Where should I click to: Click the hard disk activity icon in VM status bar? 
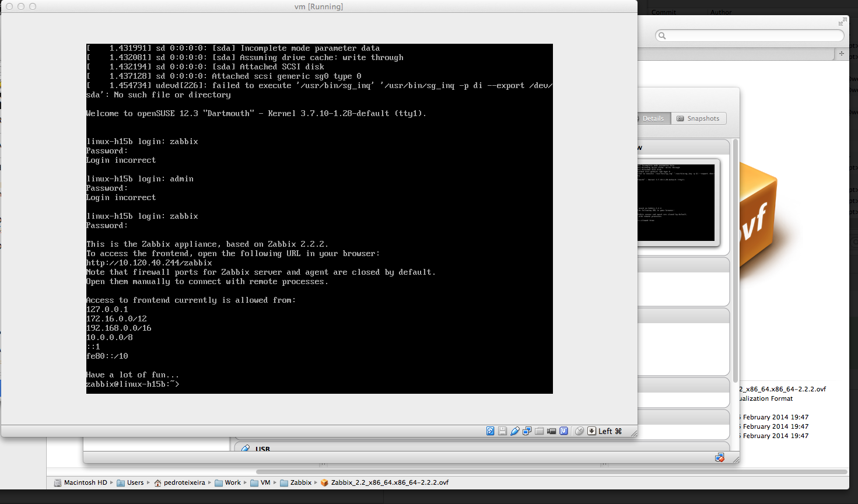pyautogui.click(x=491, y=431)
